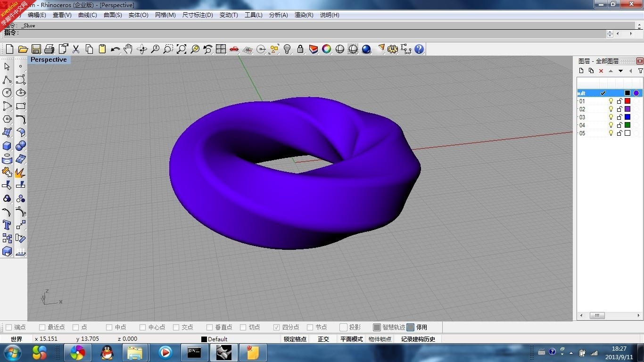
Task: Open a file using folder icon
Action: tap(23, 49)
